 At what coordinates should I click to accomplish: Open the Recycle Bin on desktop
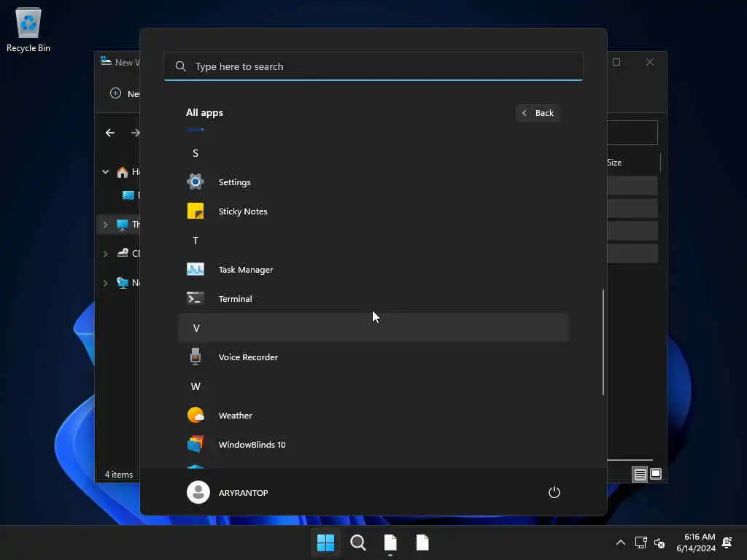pos(28,29)
